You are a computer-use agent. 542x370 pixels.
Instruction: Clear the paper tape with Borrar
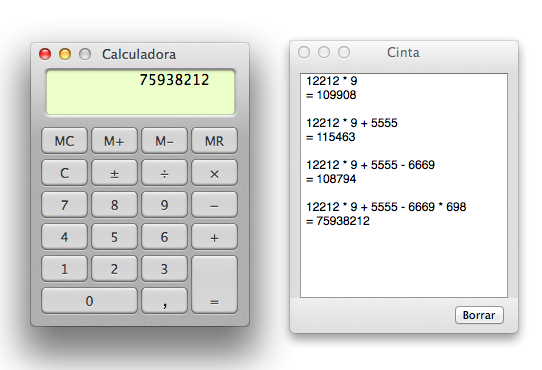479,315
